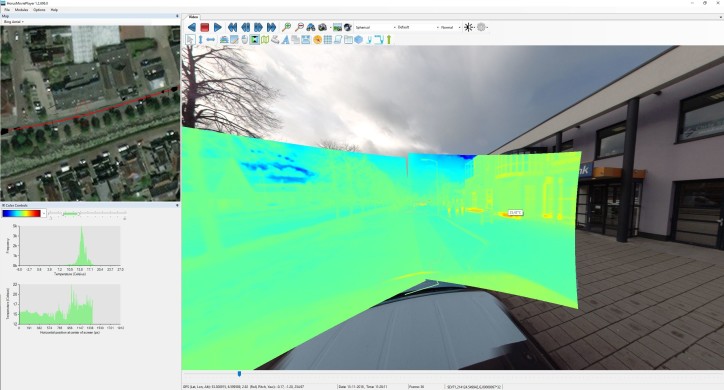Open the Modules menu
This screenshot has width=724, height=390.
coord(21,10)
